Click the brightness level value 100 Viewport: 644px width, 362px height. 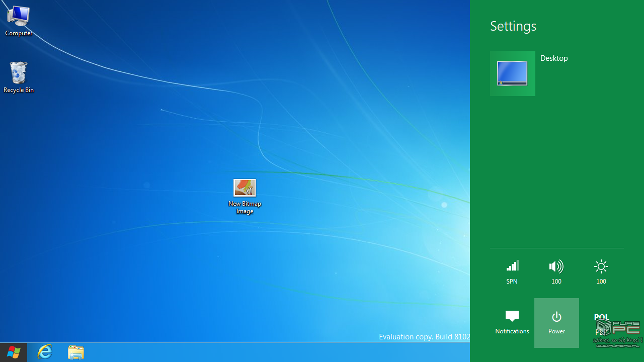601,282
